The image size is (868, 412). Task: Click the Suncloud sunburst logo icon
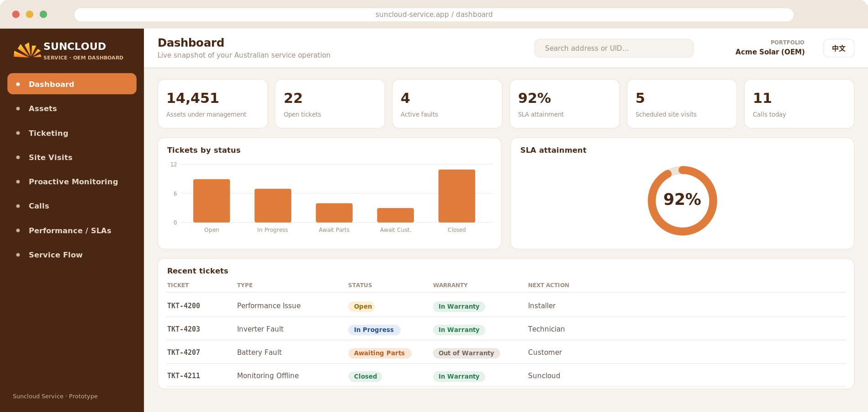coord(27,50)
